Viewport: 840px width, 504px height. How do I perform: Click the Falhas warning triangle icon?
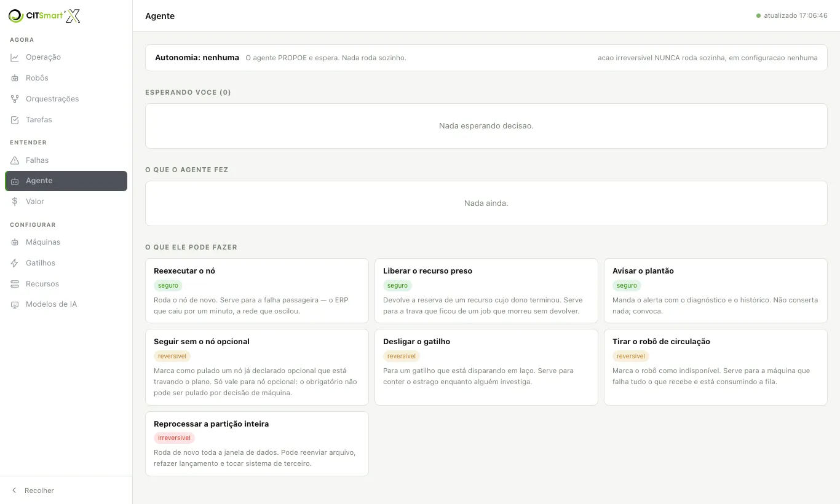15,160
